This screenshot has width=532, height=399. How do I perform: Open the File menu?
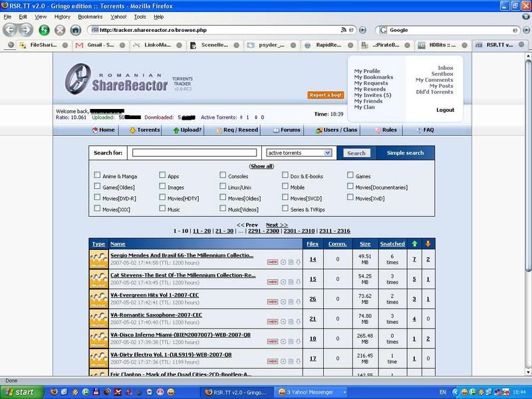[7, 17]
